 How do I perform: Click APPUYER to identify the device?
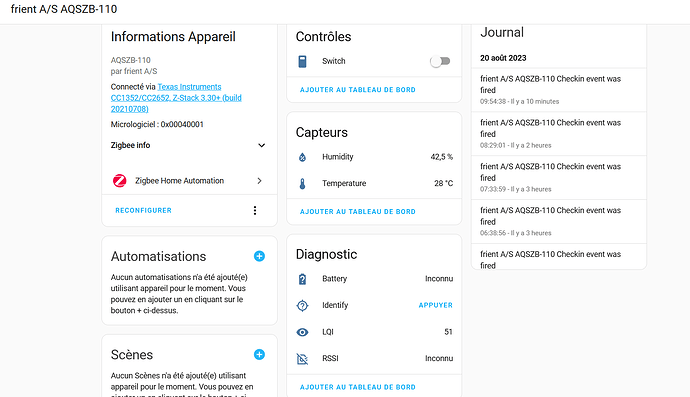(x=436, y=305)
